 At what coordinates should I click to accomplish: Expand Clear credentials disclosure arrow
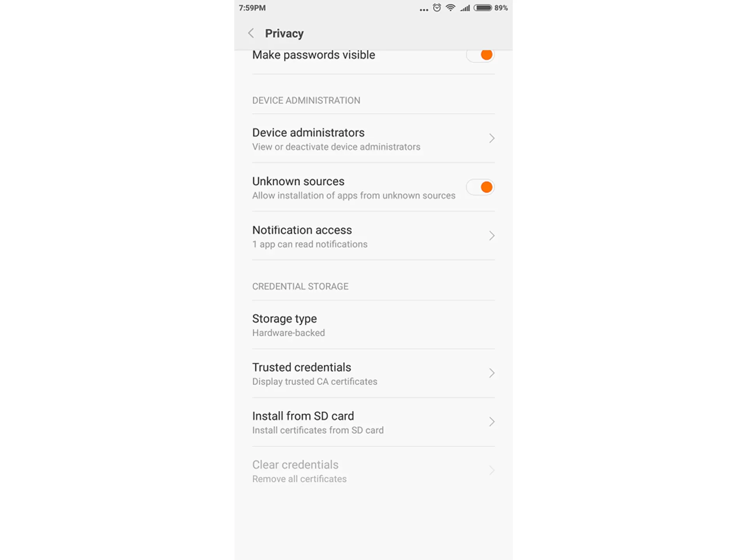coord(492,469)
